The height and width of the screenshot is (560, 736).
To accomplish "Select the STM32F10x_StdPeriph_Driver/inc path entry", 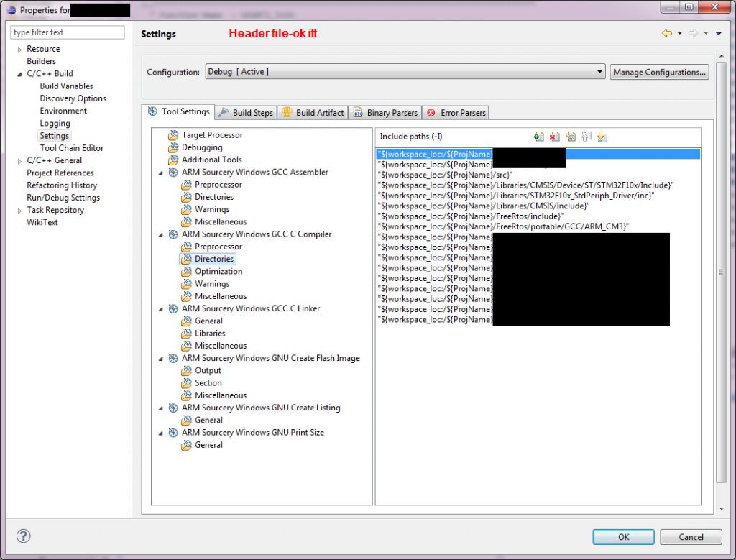I will (x=538, y=196).
